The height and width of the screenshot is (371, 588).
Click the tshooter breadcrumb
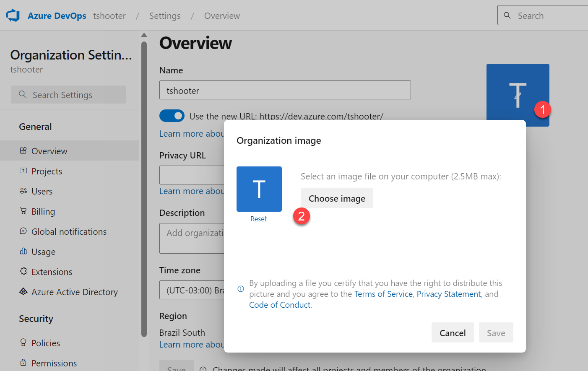coord(109,16)
